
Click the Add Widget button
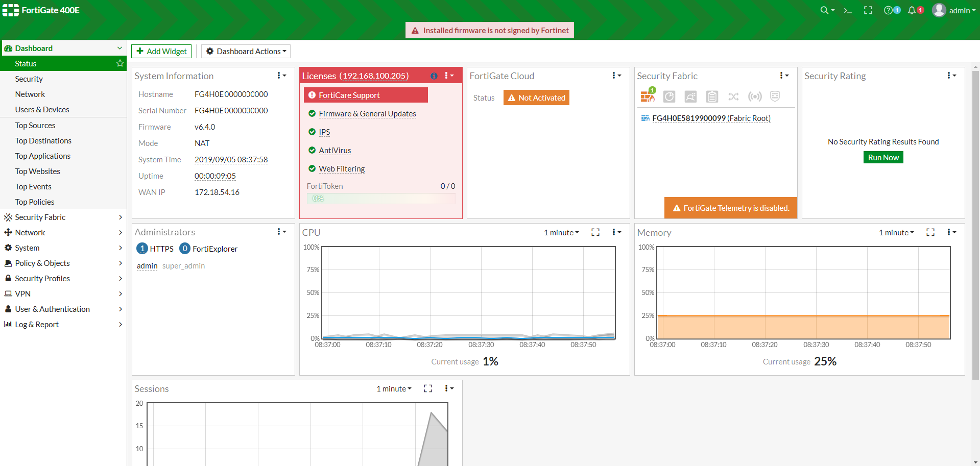click(161, 51)
